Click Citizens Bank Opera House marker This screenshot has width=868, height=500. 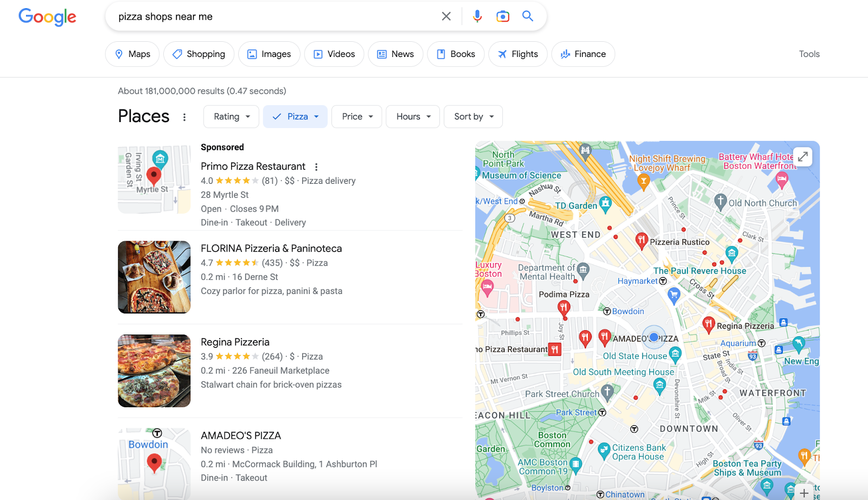pos(604,451)
